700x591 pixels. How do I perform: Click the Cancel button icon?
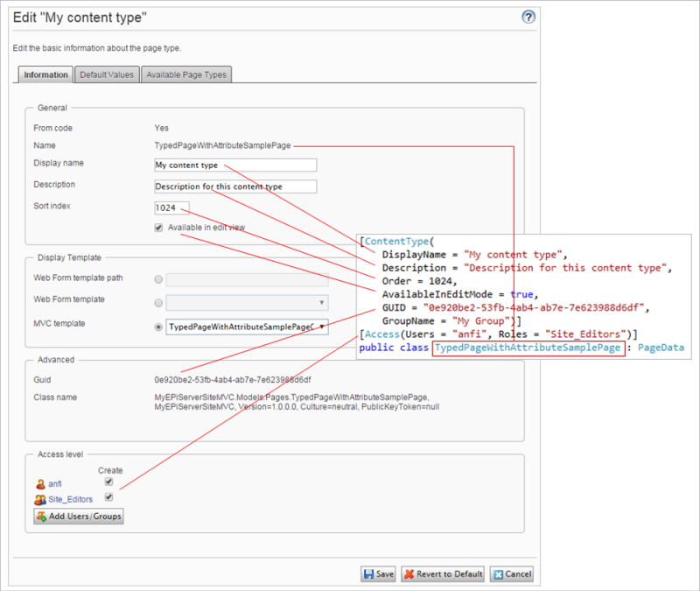point(498,574)
